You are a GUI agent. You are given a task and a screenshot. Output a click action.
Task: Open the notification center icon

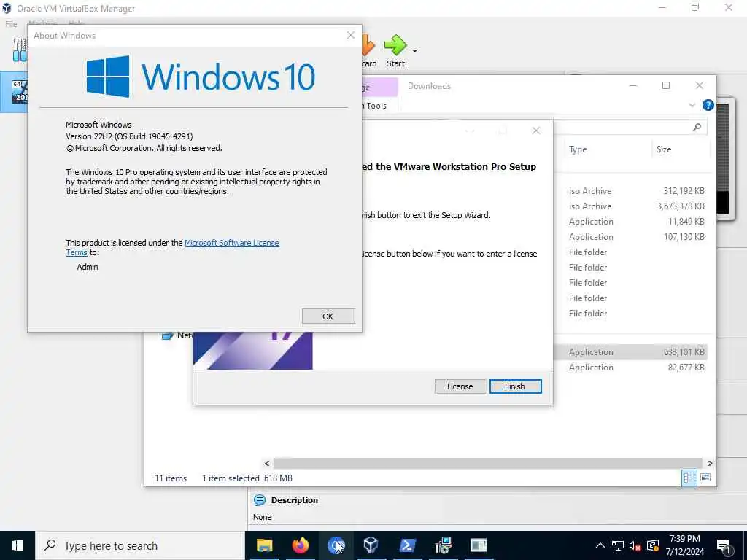pyautogui.click(x=724, y=545)
